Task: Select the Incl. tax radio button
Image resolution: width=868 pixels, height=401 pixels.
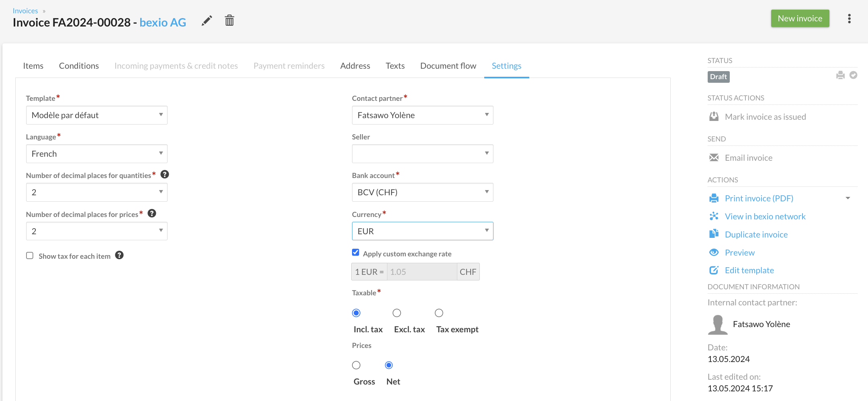Action: (356, 313)
